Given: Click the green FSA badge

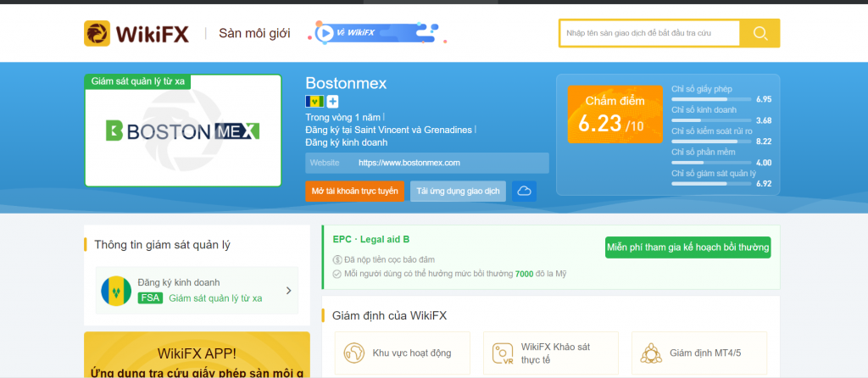Looking at the screenshot, I should click(x=149, y=298).
